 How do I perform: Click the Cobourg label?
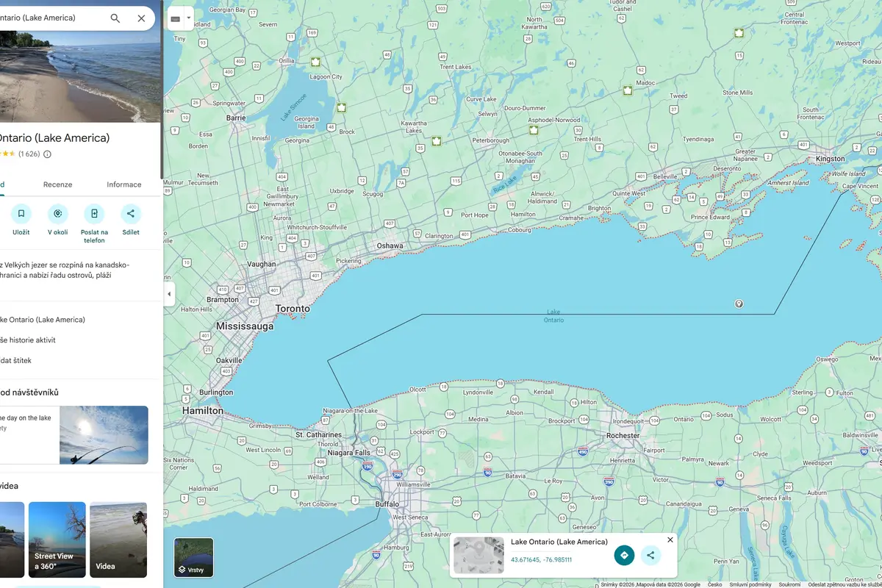[x=520, y=229]
